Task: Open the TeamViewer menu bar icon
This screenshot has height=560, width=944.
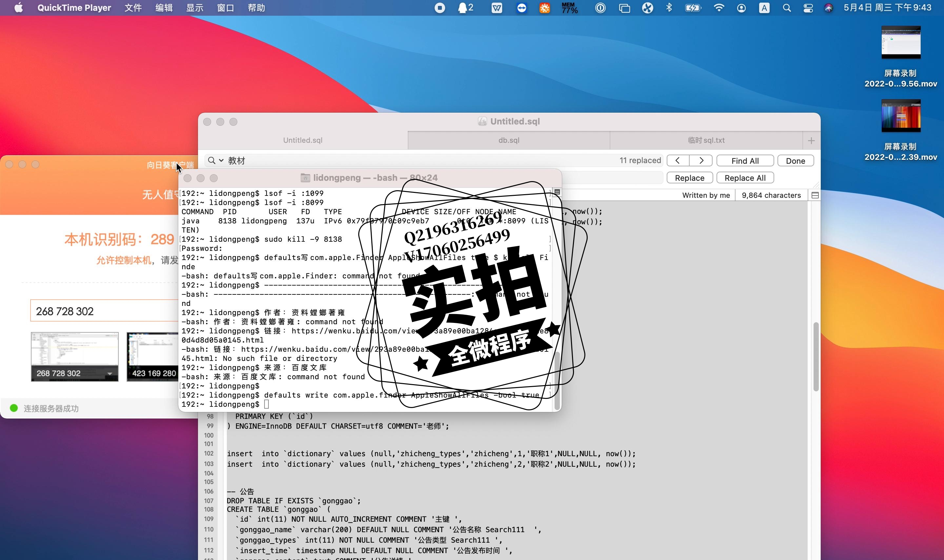Action: pyautogui.click(x=521, y=8)
